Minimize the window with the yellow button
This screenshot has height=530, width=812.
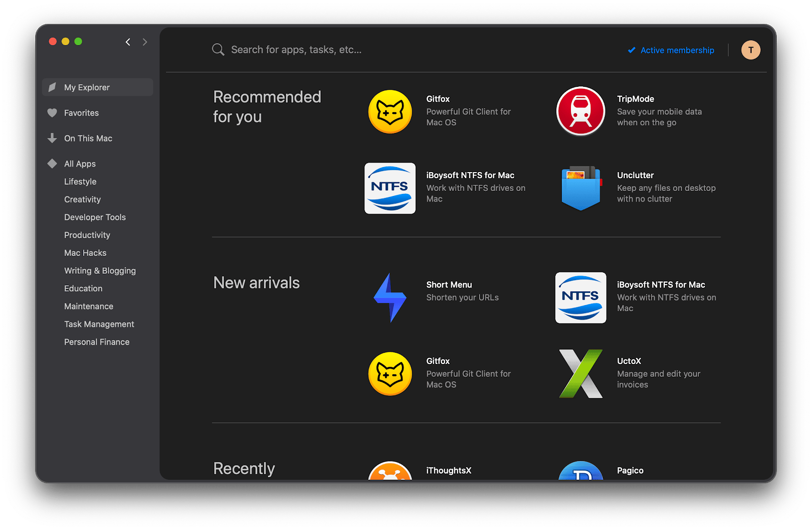click(x=65, y=42)
